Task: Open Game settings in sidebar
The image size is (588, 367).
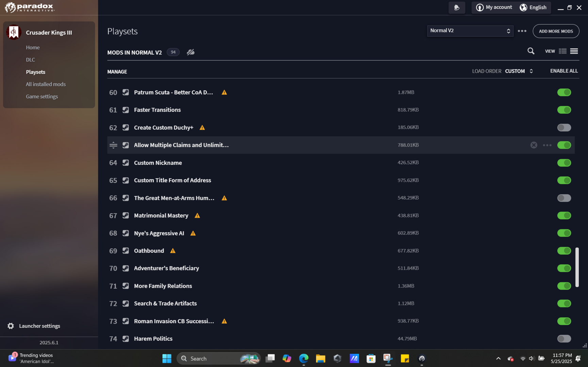Action: [42, 97]
